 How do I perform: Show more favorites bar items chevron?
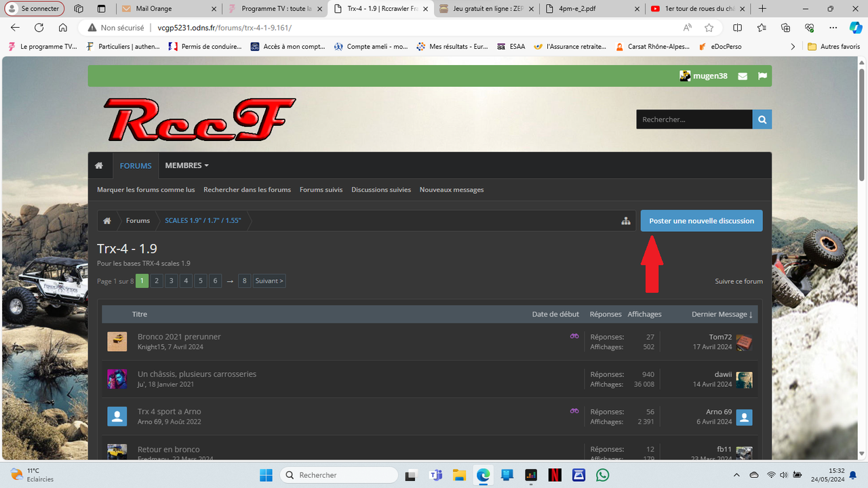point(793,47)
